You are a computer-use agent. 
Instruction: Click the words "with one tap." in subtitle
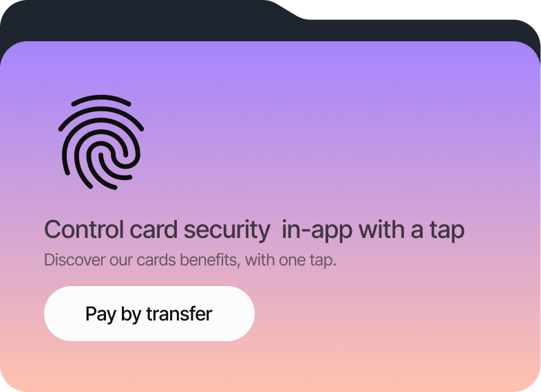(x=290, y=260)
